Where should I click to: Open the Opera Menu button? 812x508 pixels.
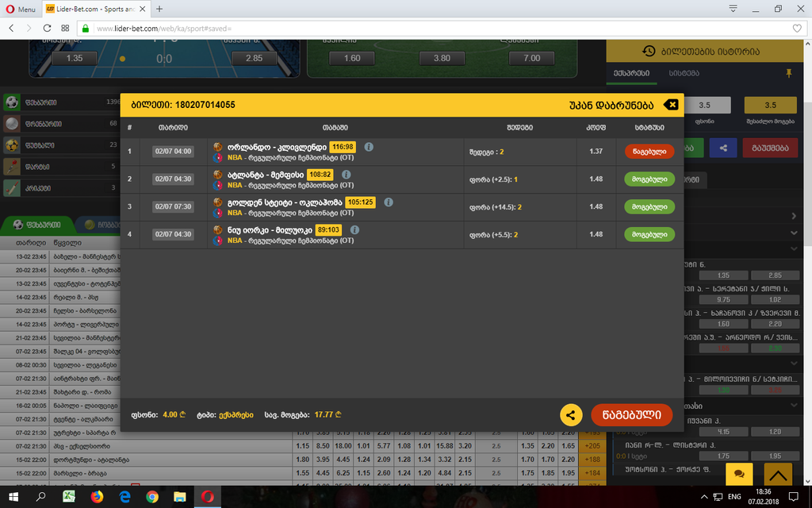pyautogui.click(x=21, y=9)
